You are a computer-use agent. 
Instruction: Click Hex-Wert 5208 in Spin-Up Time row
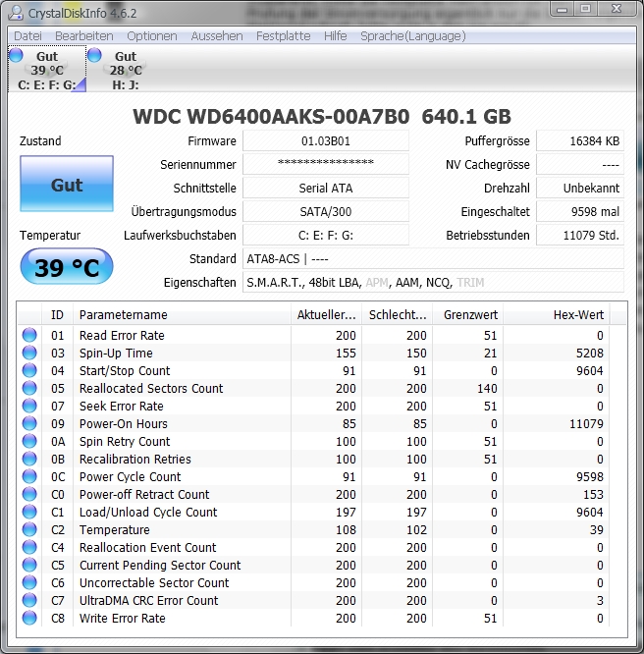coord(590,354)
